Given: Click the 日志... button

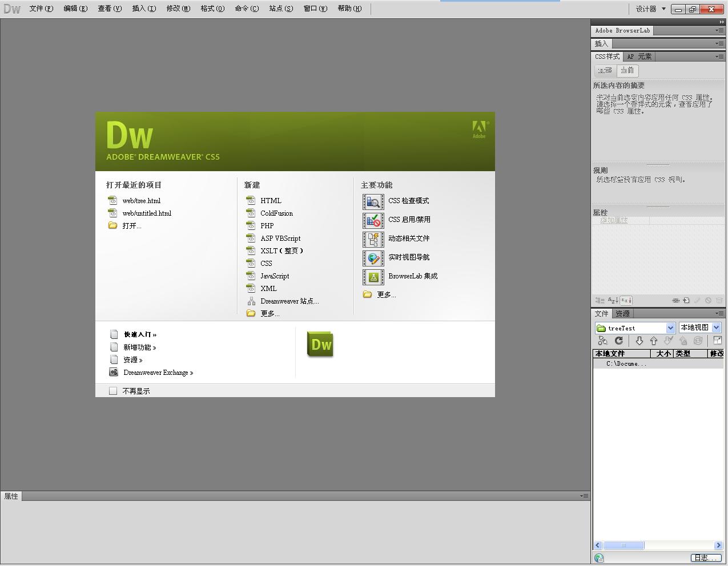Looking at the screenshot, I should (x=706, y=558).
